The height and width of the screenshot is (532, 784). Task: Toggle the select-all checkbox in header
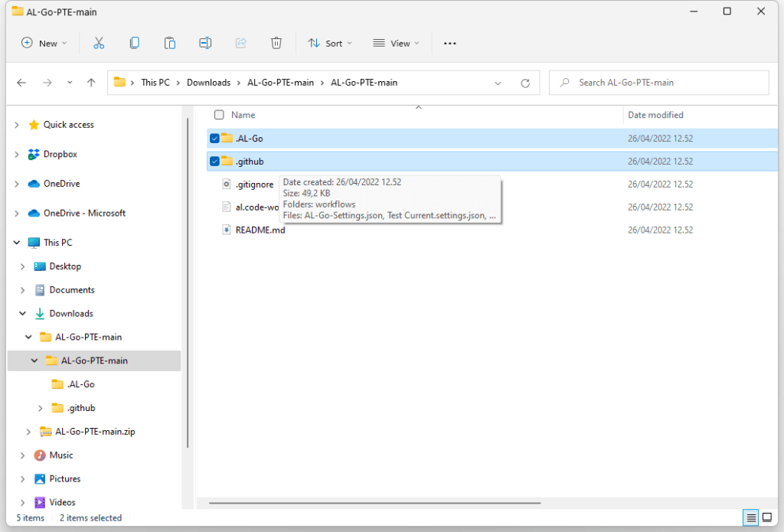pyautogui.click(x=219, y=115)
